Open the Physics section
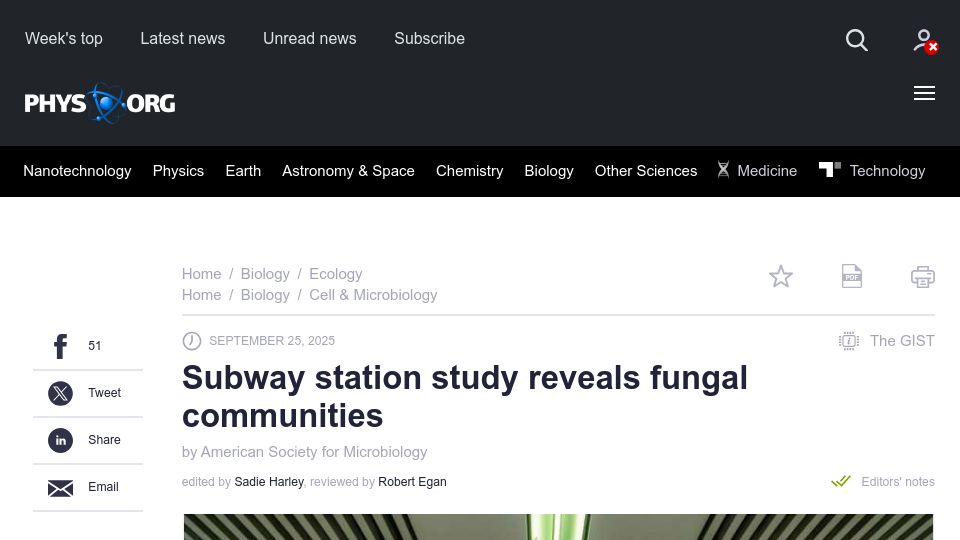 (178, 171)
